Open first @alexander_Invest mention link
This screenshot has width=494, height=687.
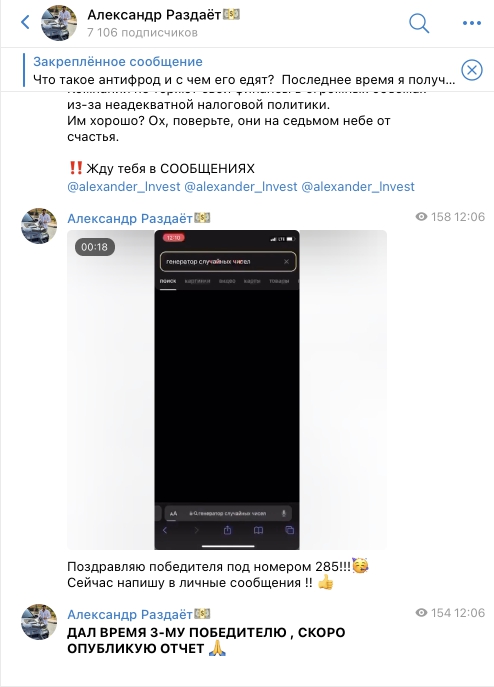[124, 187]
